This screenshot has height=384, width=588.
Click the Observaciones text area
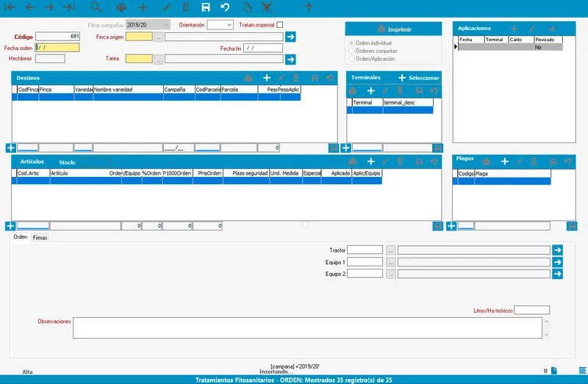pyautogui.click(x=307, y=327)
